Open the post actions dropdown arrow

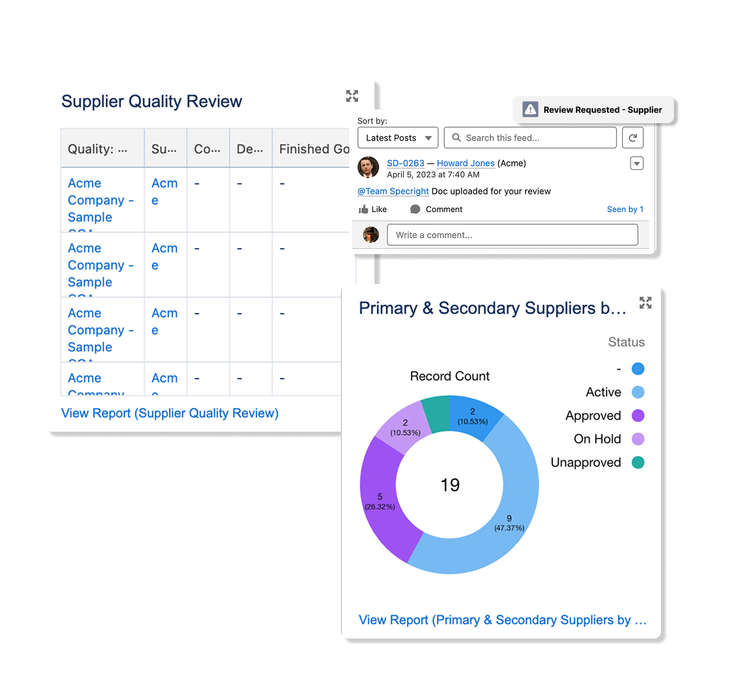click(636, 163)
